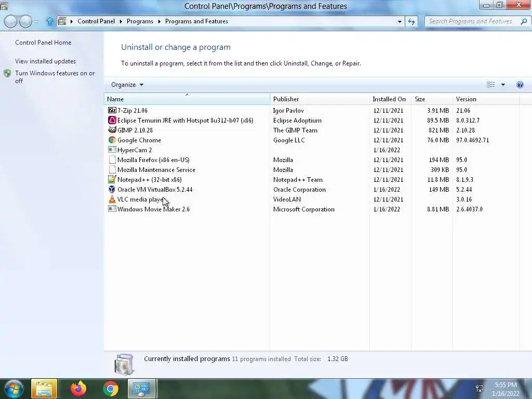Open the Organize dropdown menu
Image resolution: width=532 pixels, height=399 pixels.
tap(127, 85)
